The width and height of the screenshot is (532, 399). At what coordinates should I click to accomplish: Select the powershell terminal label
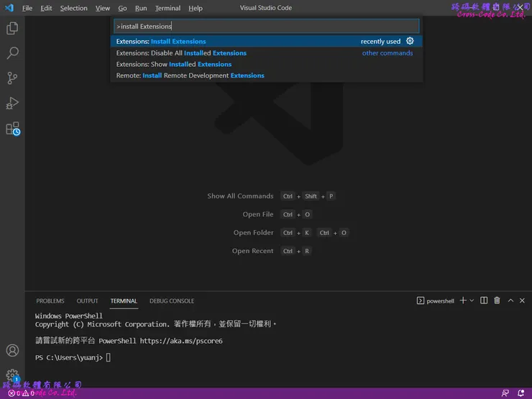[x=435, y=301]
